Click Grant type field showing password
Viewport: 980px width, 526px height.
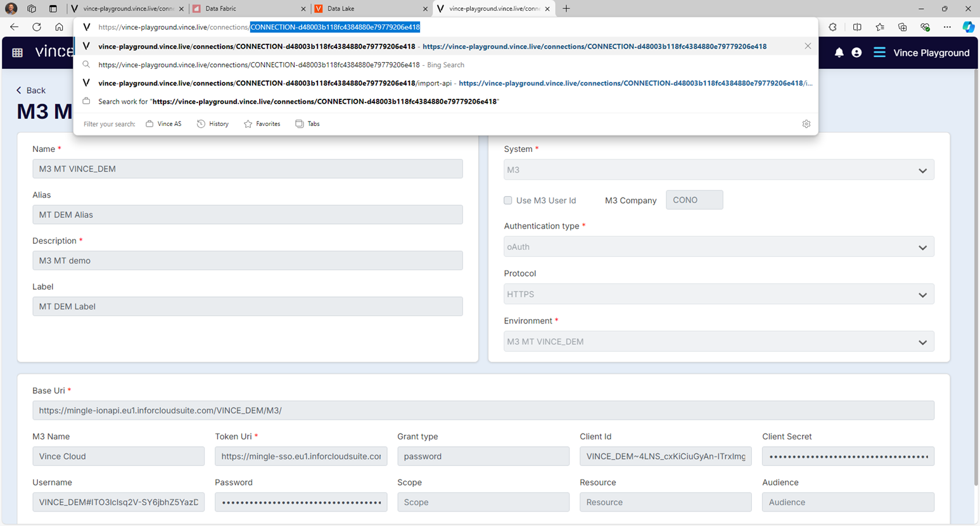[x=483, y=456]
